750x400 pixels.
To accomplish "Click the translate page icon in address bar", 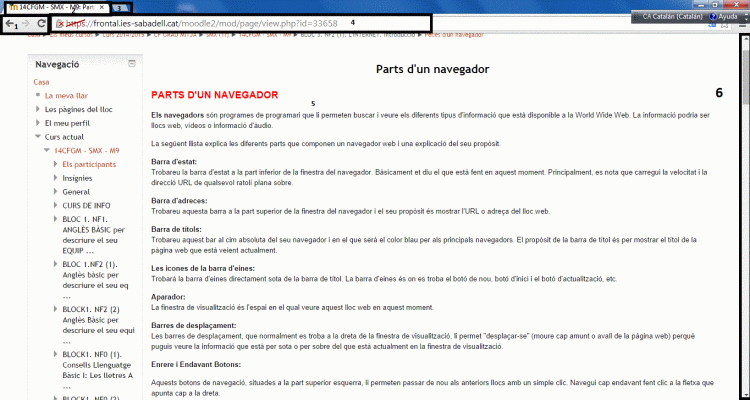I will pyautogui.click(x=712, y=25).
